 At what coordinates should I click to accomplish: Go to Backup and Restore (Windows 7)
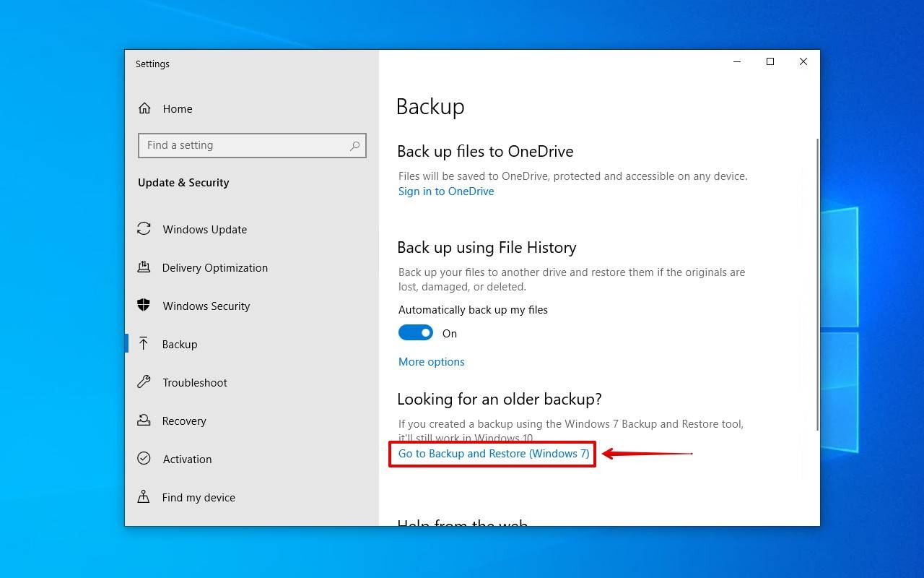point(492,454)
